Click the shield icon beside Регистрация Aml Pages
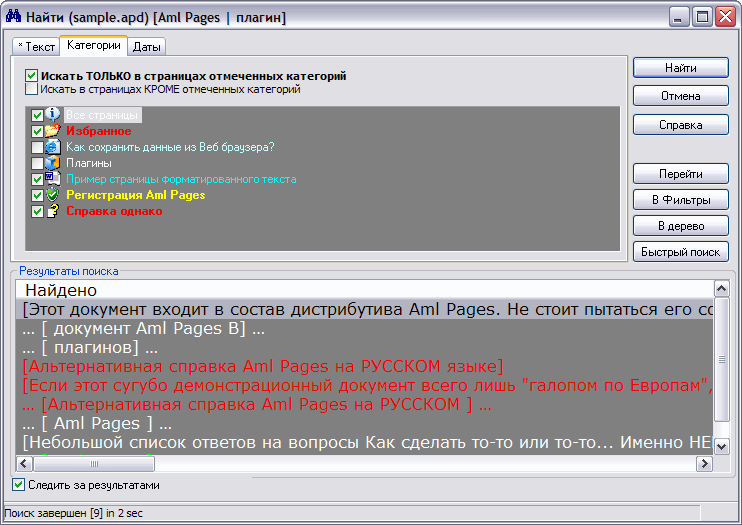Screen dimensions: 742x525 (53, 195)
